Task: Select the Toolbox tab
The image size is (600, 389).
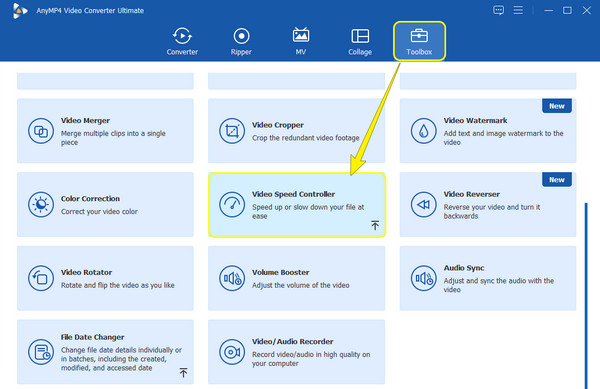Action: [x=419, y=41]
